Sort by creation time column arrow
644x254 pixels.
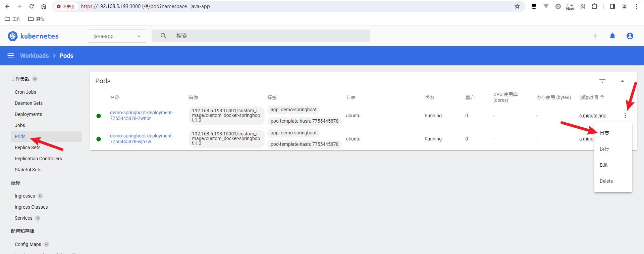coord(602,97)
